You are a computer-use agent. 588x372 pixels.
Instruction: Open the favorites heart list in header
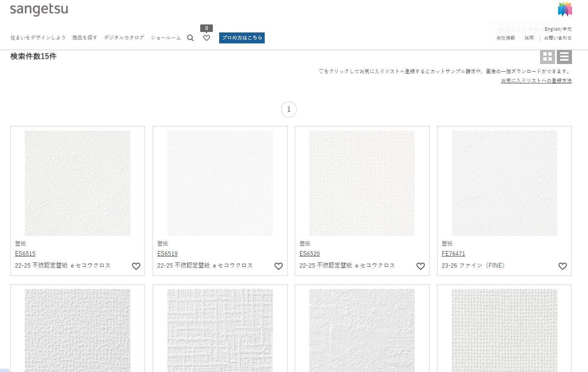207,38
